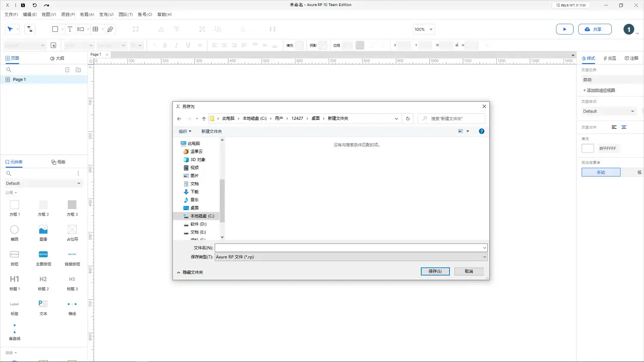Select 手动 visual fidelity option

tap(601, 172)
